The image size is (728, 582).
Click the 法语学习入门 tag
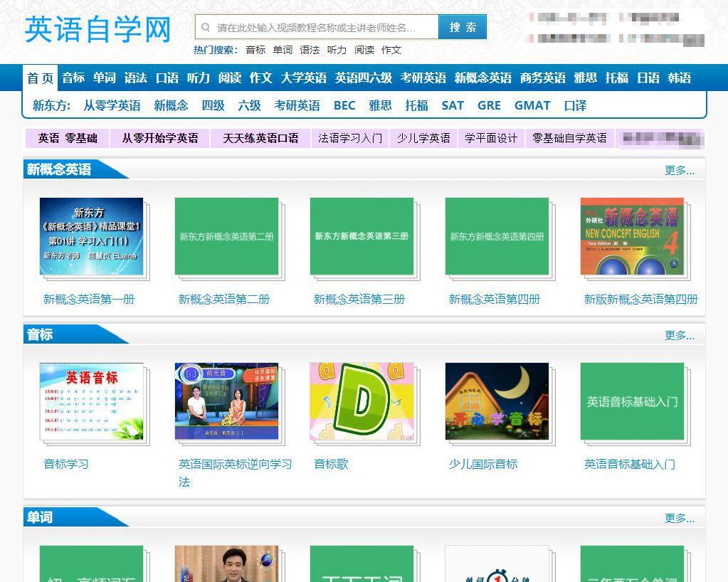pos(350,138)
